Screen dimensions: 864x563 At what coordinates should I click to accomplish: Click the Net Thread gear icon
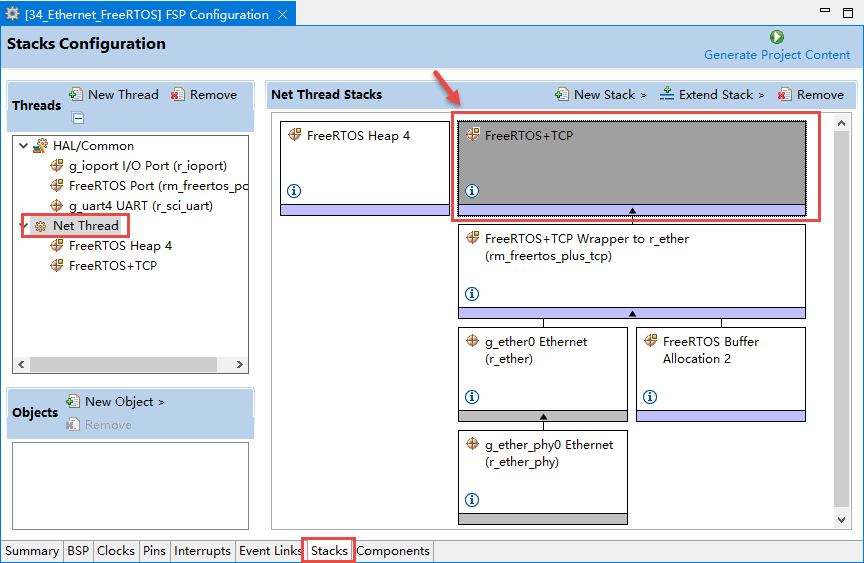point(40,226)
